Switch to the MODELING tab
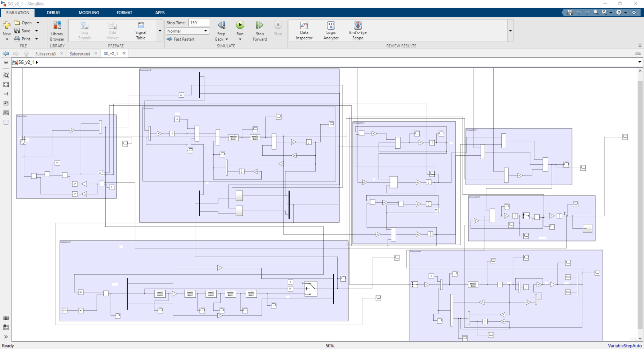The width and height of the screenshot is (644, 349). point(89,13)
